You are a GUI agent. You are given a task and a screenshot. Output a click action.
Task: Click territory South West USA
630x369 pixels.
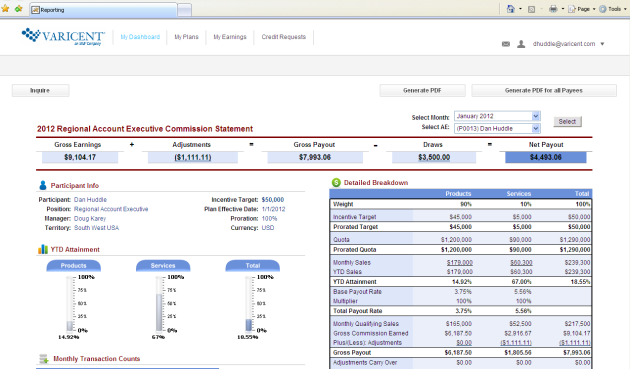click(96, 228)
